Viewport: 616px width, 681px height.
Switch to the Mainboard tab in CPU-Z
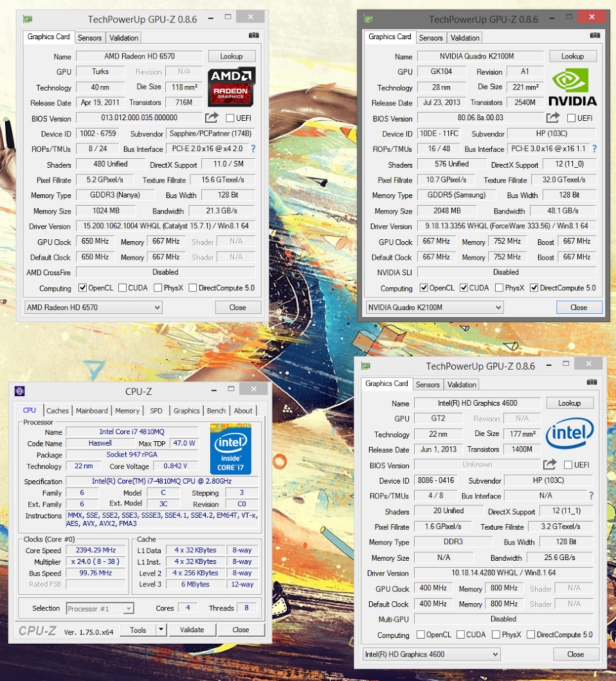(92, 411)
